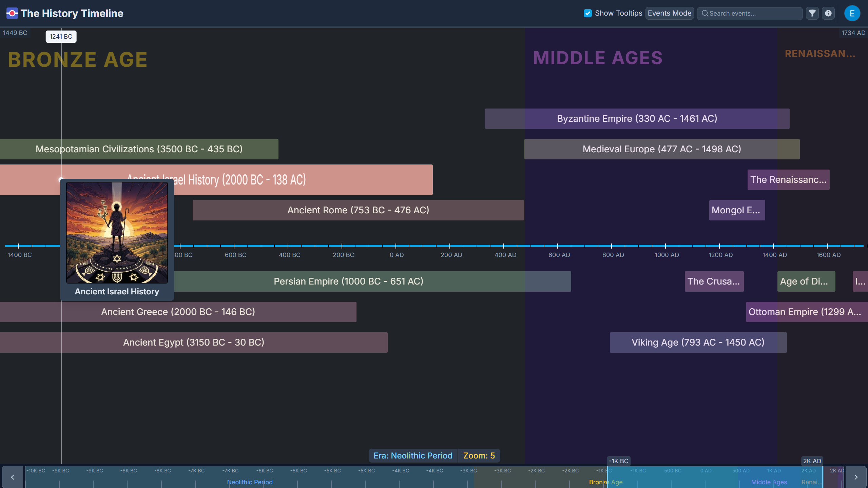The width and height of the screenshot is (868, 488).
Task: Expand the truncated Mongol E... event
Action: click(x=736, y=210)
